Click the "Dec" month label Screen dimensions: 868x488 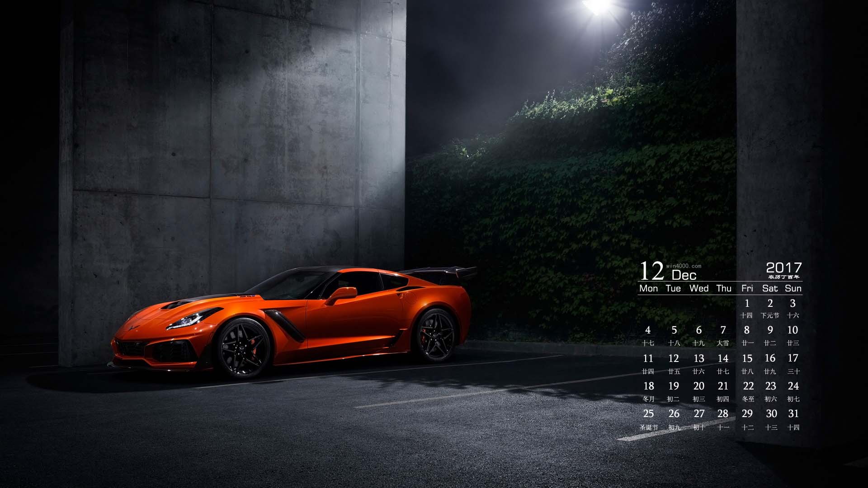pyautogui.click(x=684, y=275)
